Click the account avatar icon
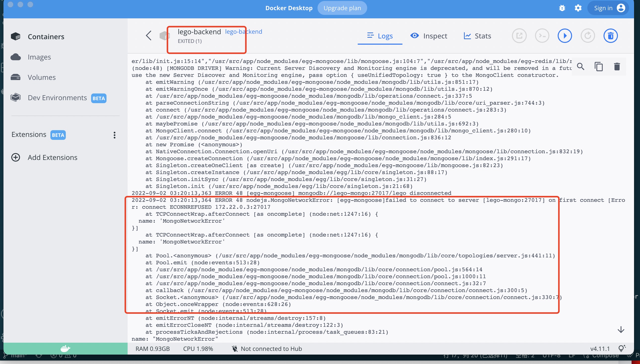 (621, 8)
